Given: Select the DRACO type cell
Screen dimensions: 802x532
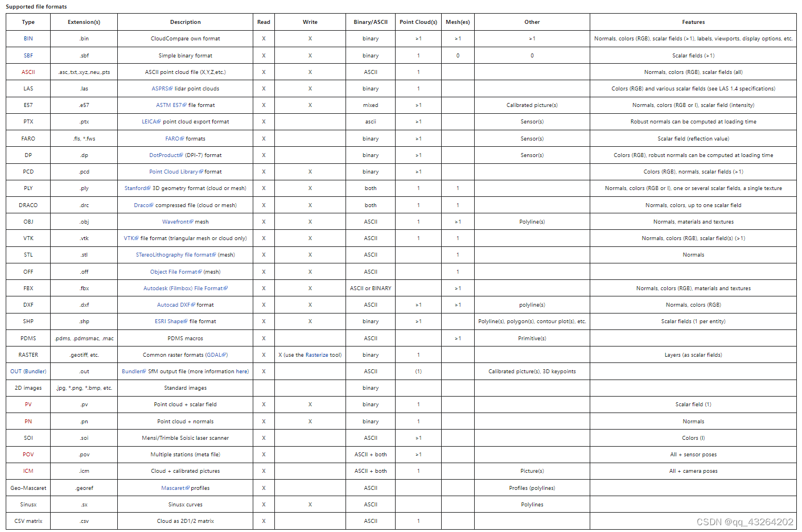Looking at the screenshot, I should coord(28,205).
